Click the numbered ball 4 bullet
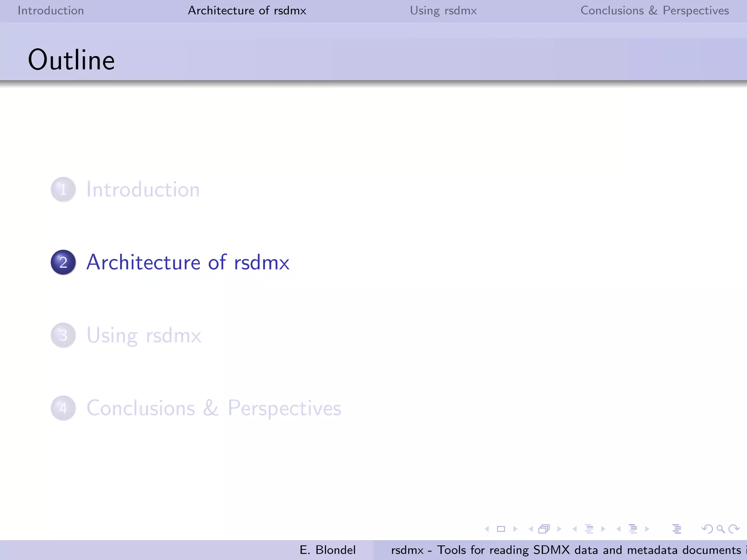The height and width of the screenshot is (560, 747). pyautogui.click(x=63, y=408)
